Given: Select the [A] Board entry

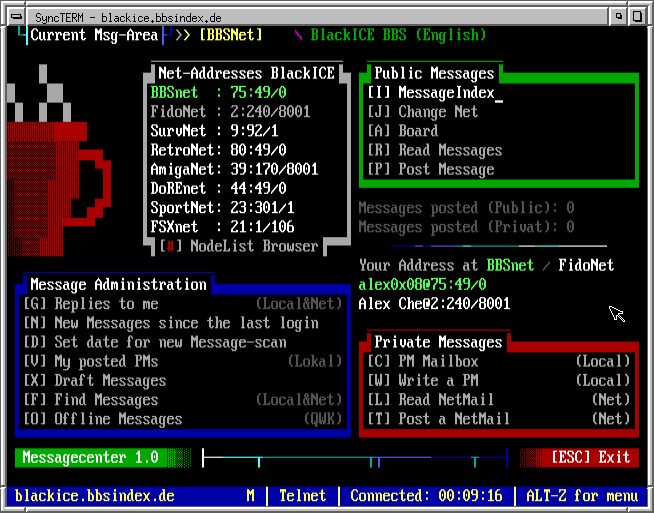Looking at the screenshot, I should point(403,131).
